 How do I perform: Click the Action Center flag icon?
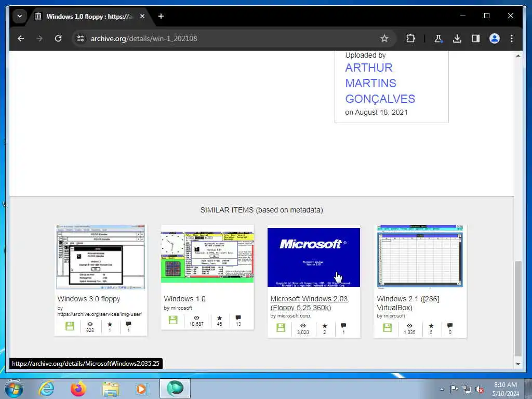[454, 389]
